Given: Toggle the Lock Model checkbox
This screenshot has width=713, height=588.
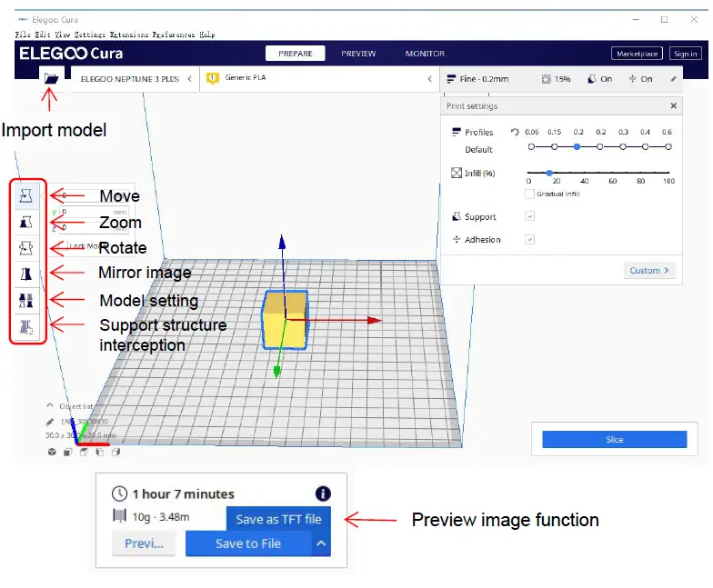Looking at the screenshot, I should (x=65, y=245).
